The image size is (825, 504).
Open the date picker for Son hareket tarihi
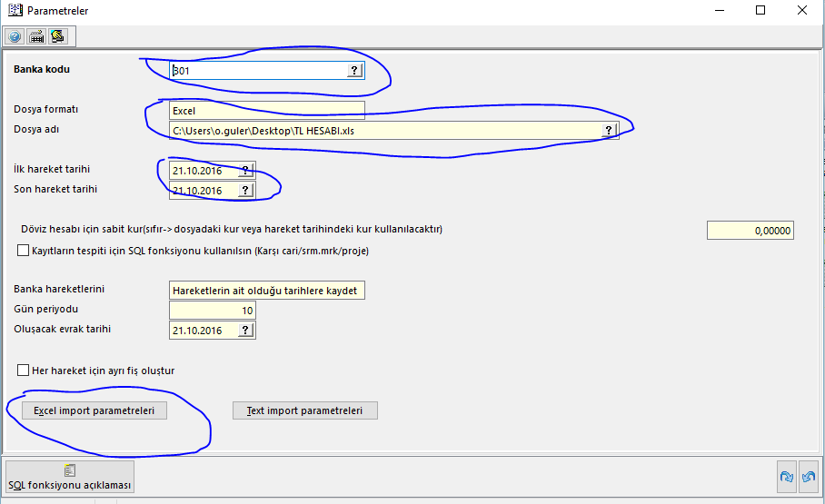coord(245,191)
